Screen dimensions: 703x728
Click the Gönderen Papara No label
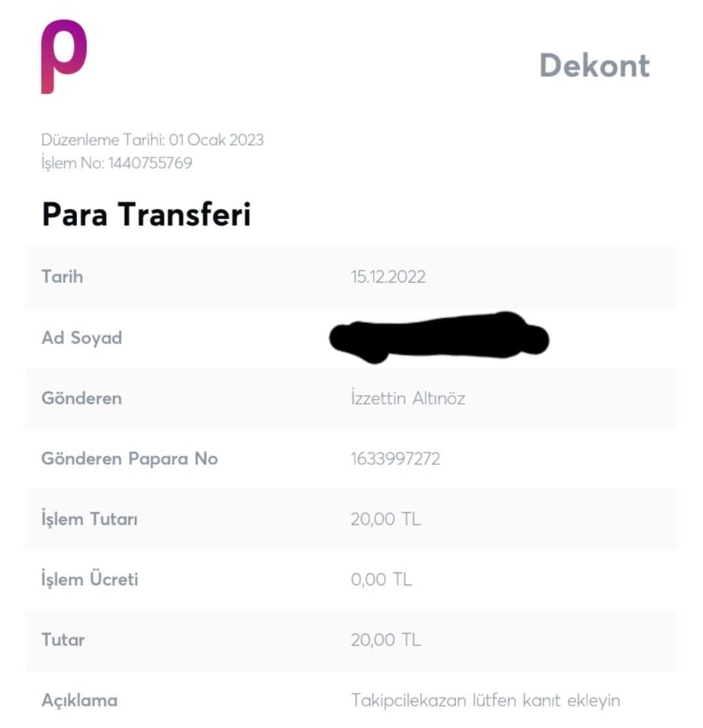(130, 458)
